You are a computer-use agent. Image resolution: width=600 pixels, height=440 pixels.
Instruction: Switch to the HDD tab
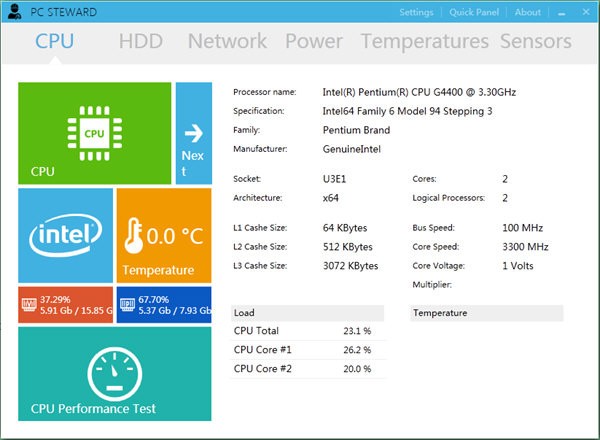pyautogui.click(x=141, y=41)
